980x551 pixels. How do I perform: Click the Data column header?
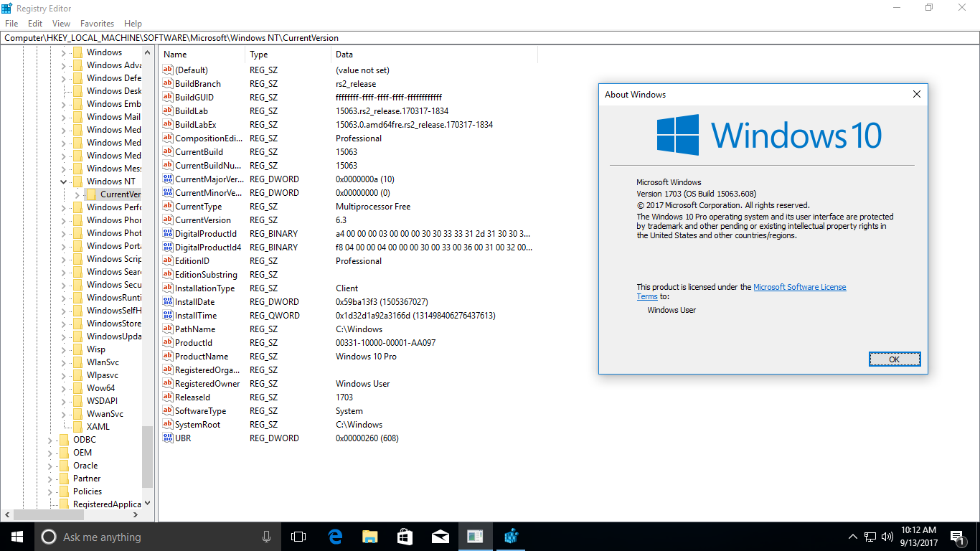pos(435,55)
